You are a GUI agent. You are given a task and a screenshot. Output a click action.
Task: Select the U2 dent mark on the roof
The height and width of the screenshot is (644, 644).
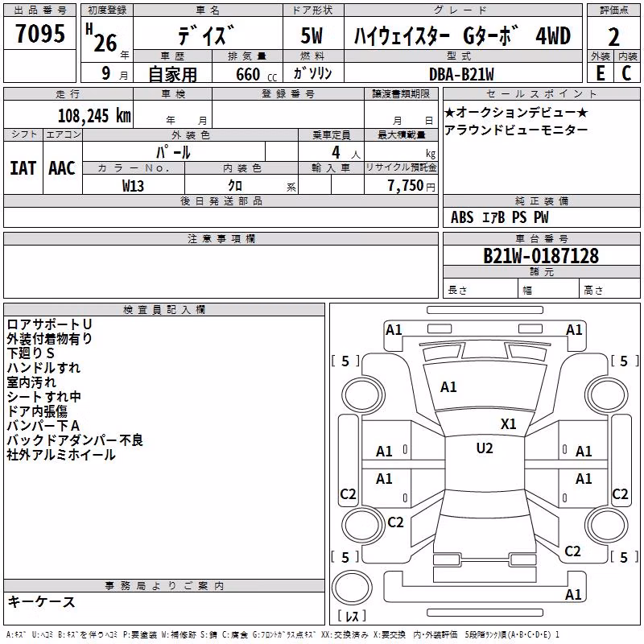485,448
